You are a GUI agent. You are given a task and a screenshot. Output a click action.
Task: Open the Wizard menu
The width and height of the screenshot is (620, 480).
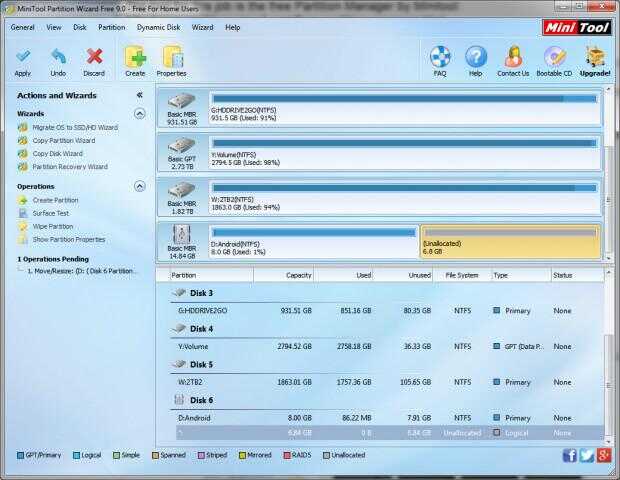point(202,27)
